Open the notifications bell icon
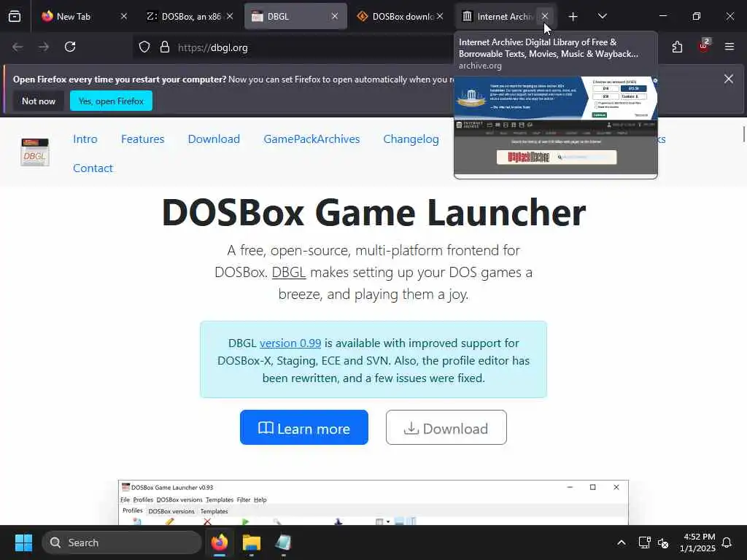Screen dimensions: 747x560 coord(727,542)
